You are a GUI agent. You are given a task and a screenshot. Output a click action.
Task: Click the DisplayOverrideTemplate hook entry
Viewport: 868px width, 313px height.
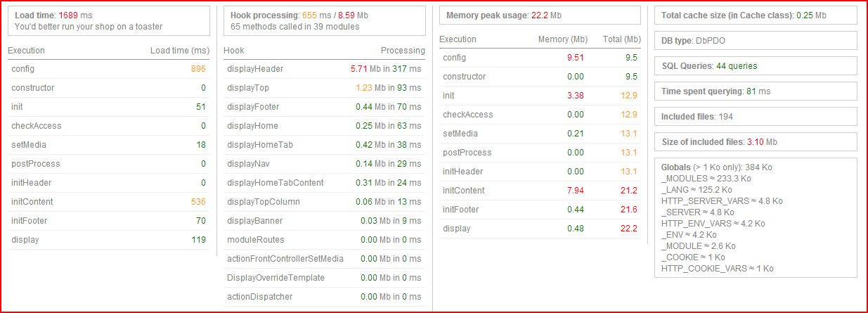325,278
